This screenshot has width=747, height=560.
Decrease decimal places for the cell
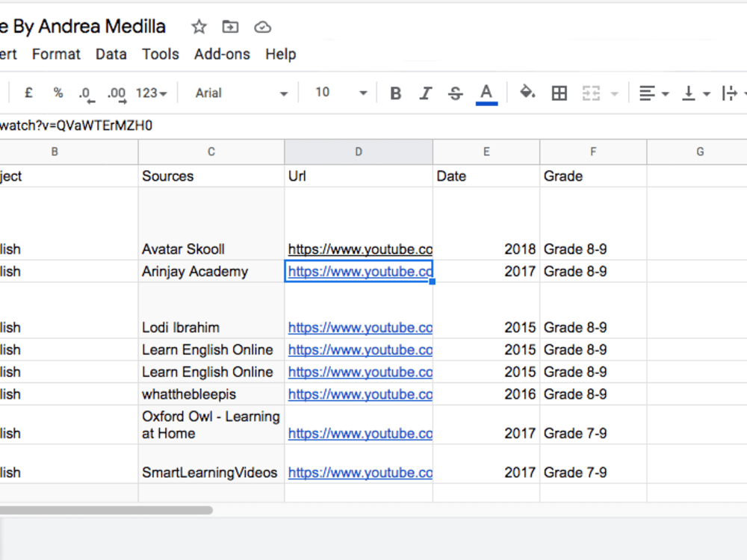coord(86,93)
